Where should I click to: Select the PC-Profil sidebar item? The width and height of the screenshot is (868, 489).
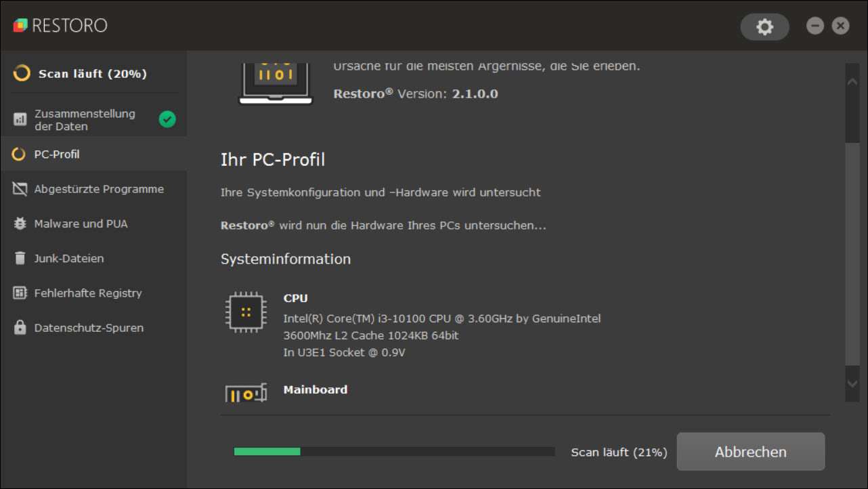click(x=57, y=154)
